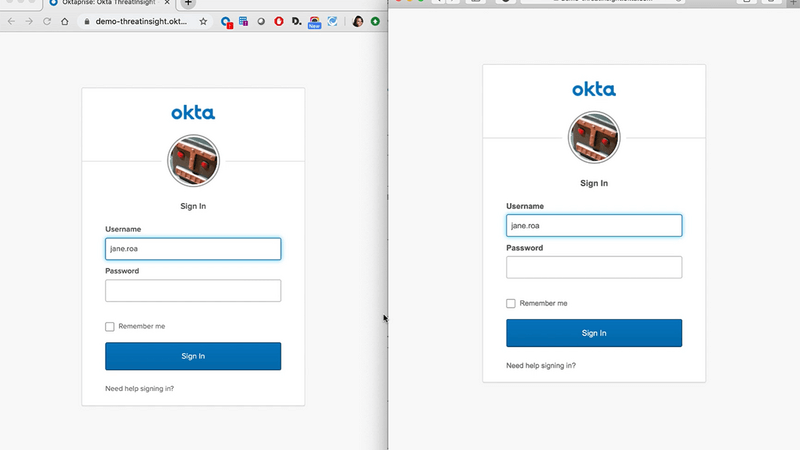This screenshot has height=450, width=800.
Task: Open Need help signing in link in Safari
Action: click(x=541, y=366)
